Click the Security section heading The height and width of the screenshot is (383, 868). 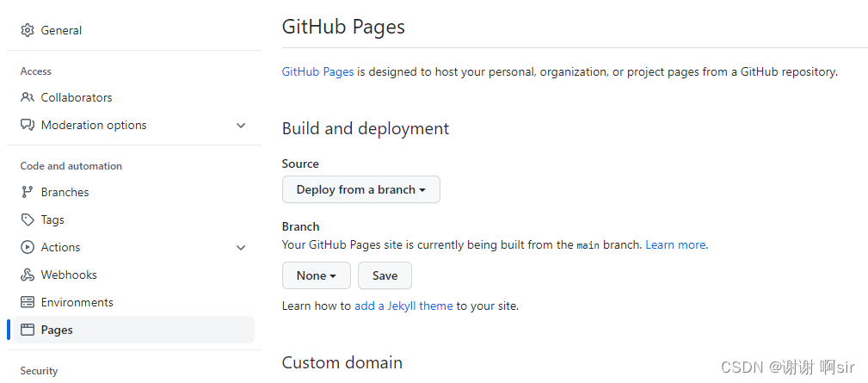tap(39, 371)
